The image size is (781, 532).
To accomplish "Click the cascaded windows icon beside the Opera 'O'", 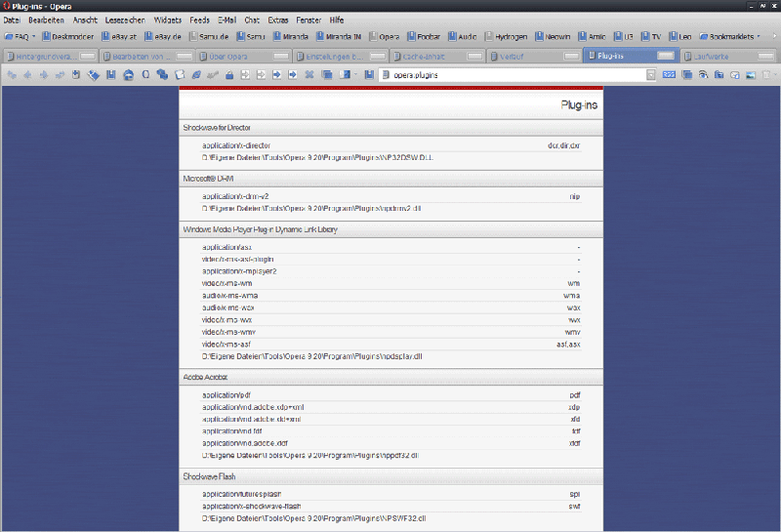I will (x=162, y=75).
